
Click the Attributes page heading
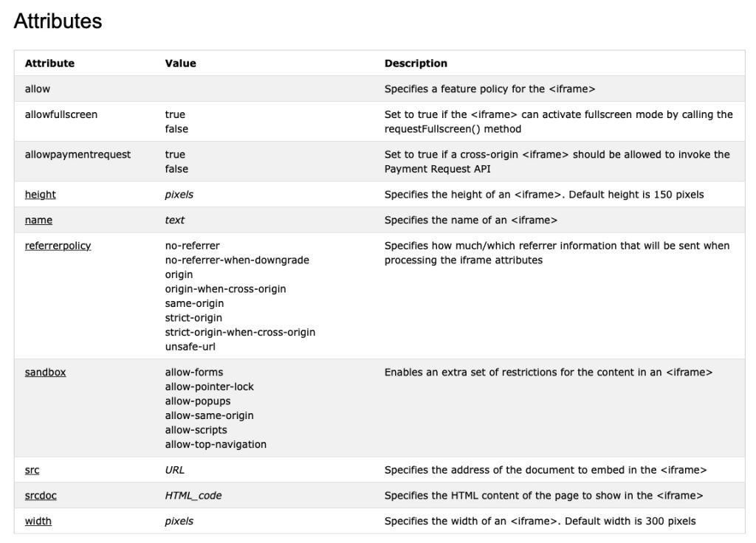(x=58, y=21)
